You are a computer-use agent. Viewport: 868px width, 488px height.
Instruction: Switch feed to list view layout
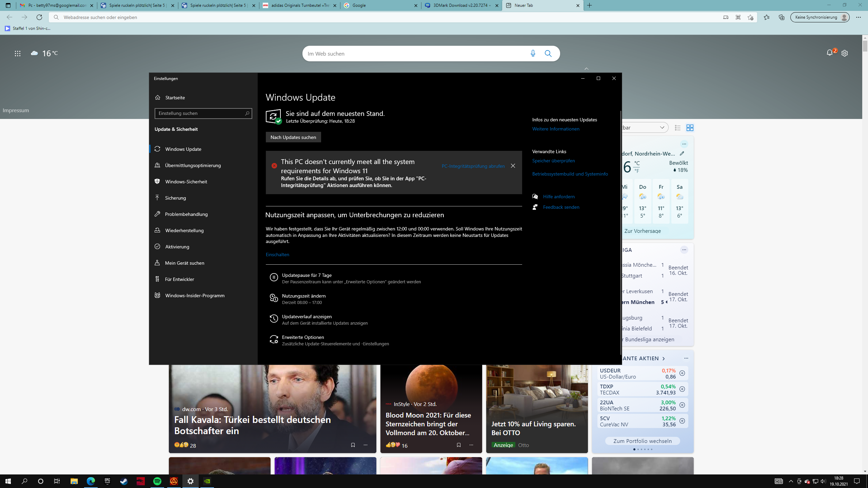tap(677, 128)
